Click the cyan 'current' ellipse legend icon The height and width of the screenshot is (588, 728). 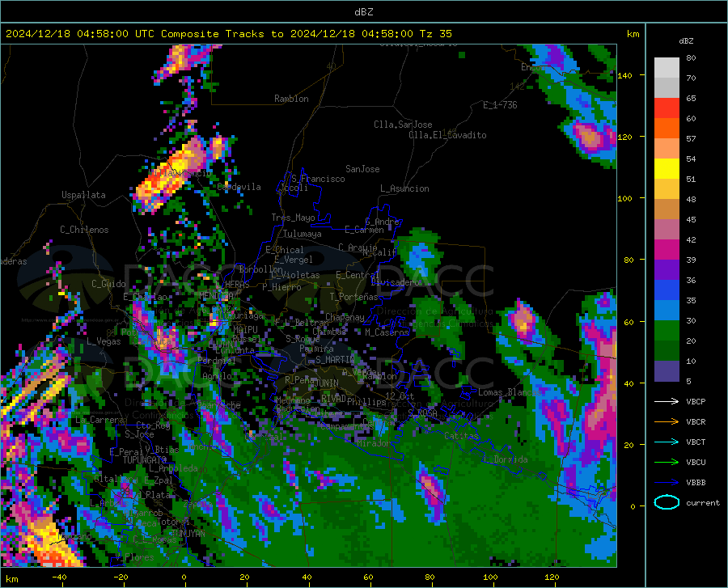[667, 502]
